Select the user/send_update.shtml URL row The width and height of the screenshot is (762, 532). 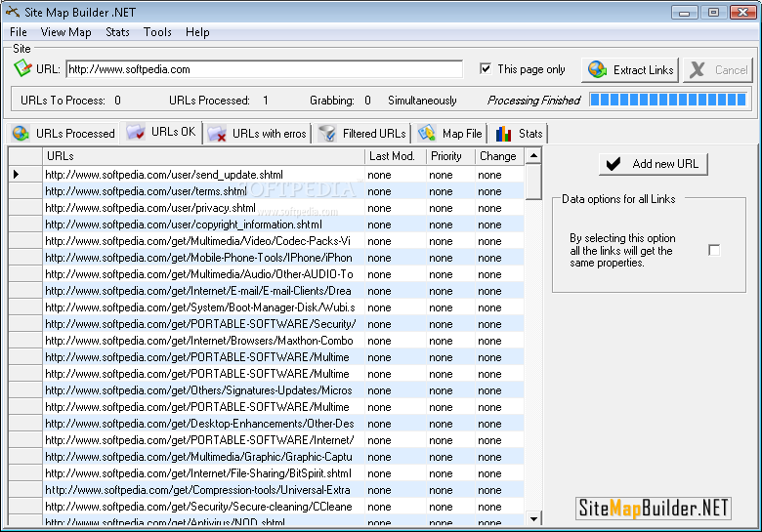click(283, 175)
